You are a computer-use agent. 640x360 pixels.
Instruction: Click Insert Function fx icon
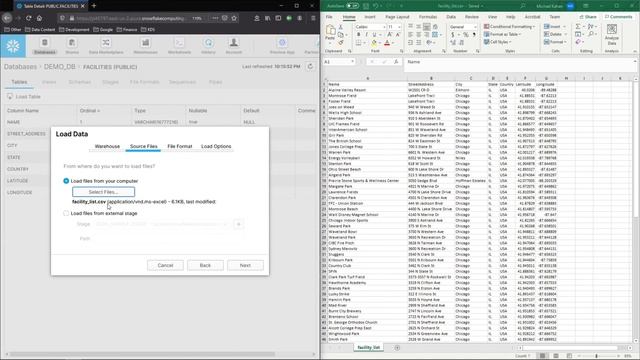(396, 62)
